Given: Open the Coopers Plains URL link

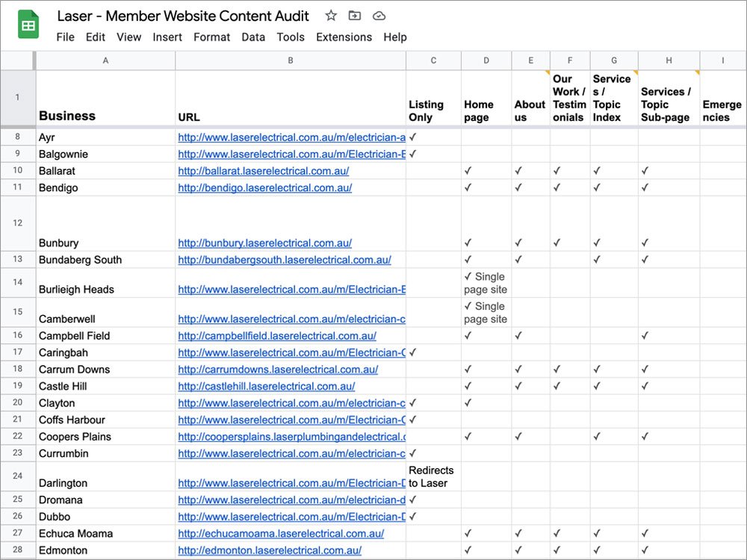Looking at the screenshot, I should tap(291, 437).
